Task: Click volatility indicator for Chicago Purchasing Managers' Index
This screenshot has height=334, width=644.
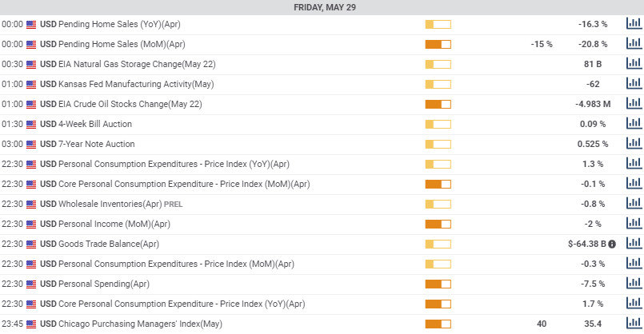Action: pyautogui.click(x=438, y=324)
